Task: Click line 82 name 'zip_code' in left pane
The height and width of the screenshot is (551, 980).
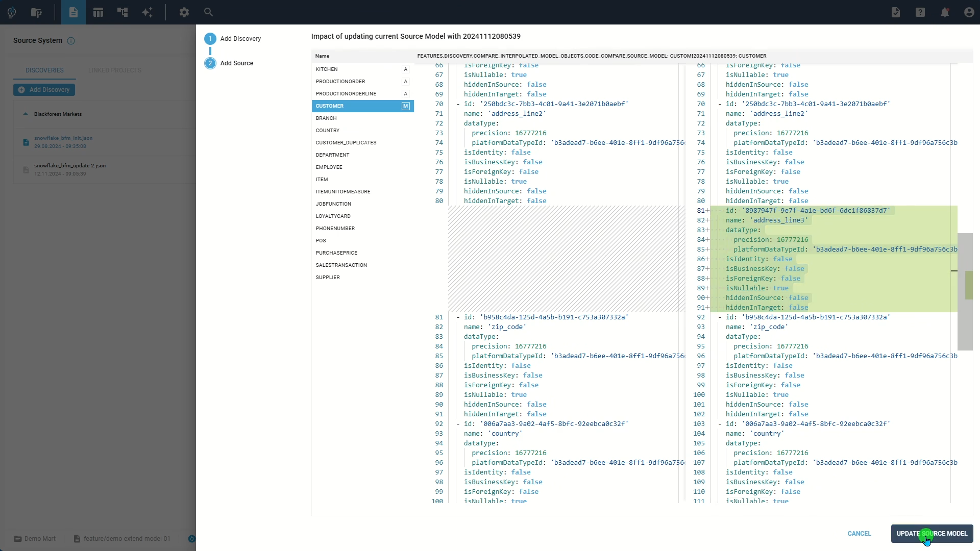Action: [x=495, y=327]
